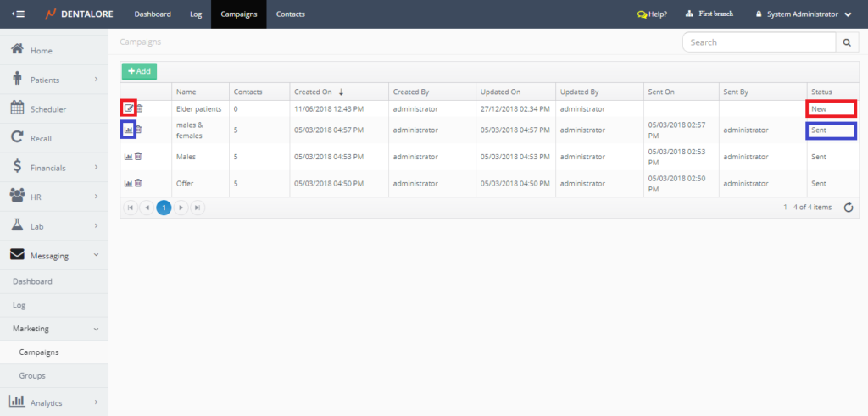Sort by the Created On column header
The image size is (868, 416).
point(313,92)
